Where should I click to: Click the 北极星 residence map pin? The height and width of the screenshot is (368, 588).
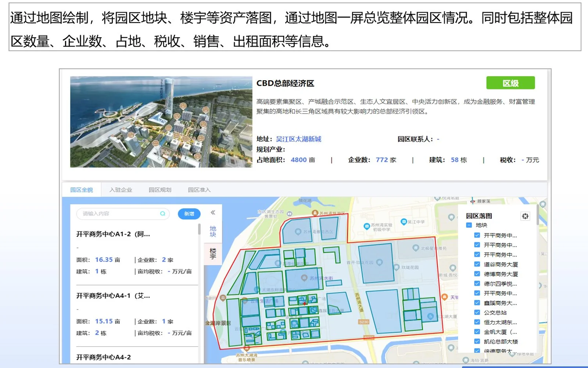(x=416, y=248)
